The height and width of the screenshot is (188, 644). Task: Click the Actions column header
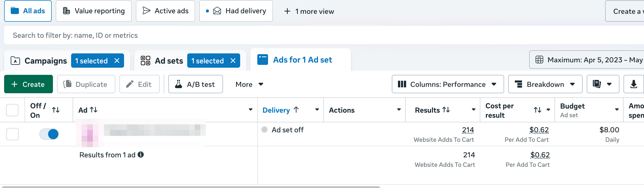[342, 110]
